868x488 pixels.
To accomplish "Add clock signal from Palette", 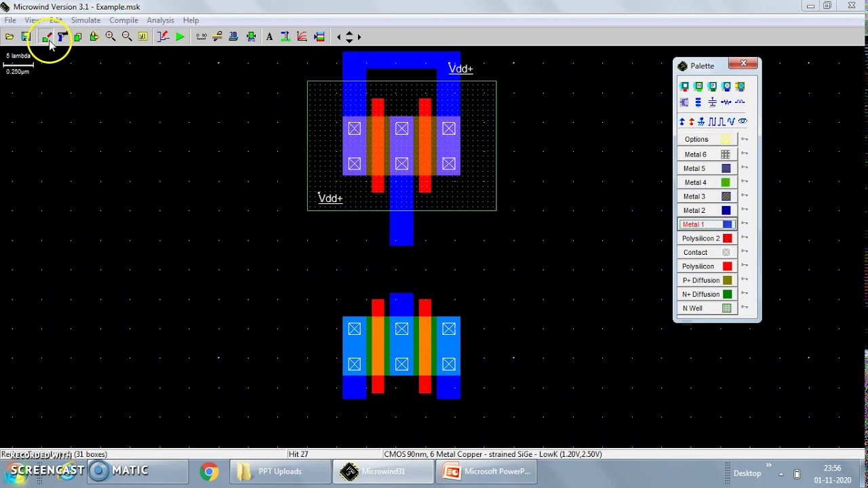I will pyautogui.click(x=712, y=121).
